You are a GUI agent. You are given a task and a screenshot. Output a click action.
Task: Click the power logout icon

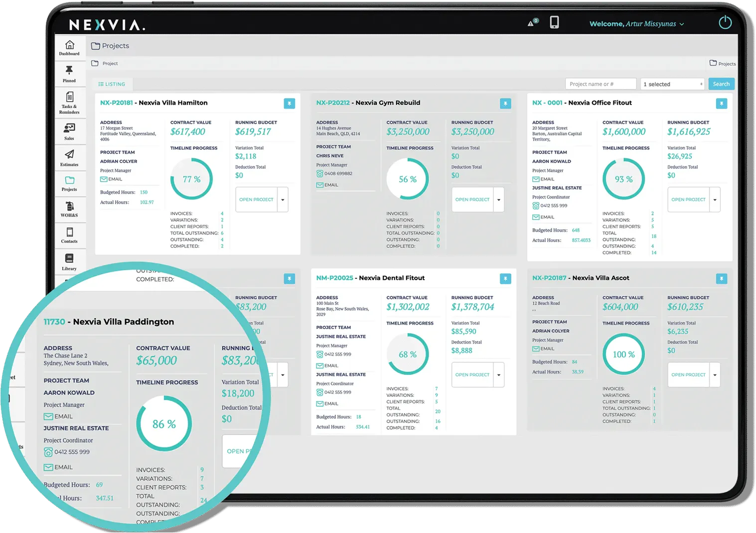click(x=725, y=22)
